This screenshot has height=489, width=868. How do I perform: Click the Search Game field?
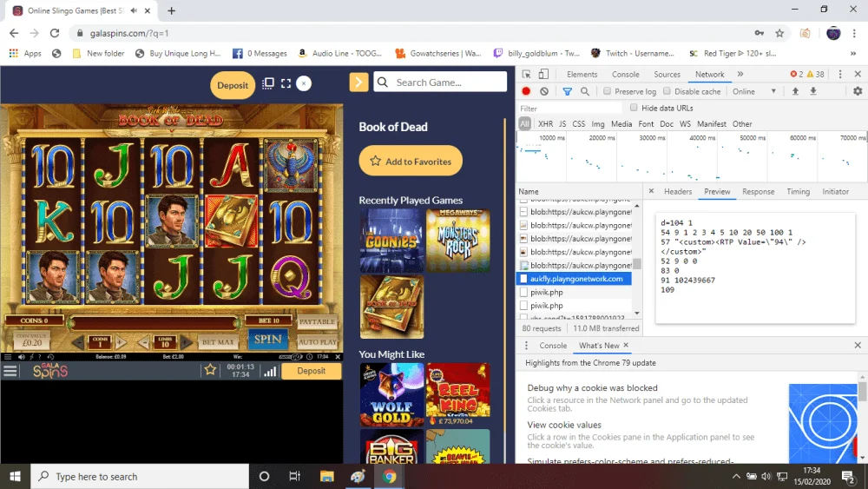click(x=440, y=83)
